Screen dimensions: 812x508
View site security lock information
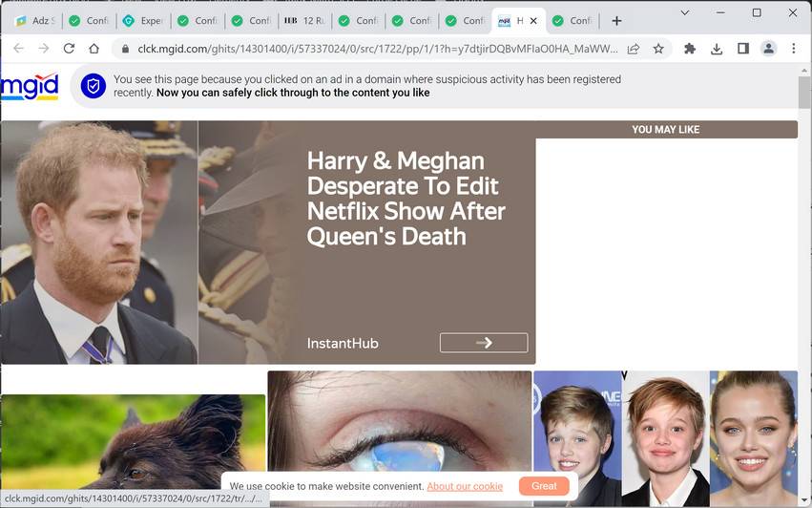click(125, 49)
